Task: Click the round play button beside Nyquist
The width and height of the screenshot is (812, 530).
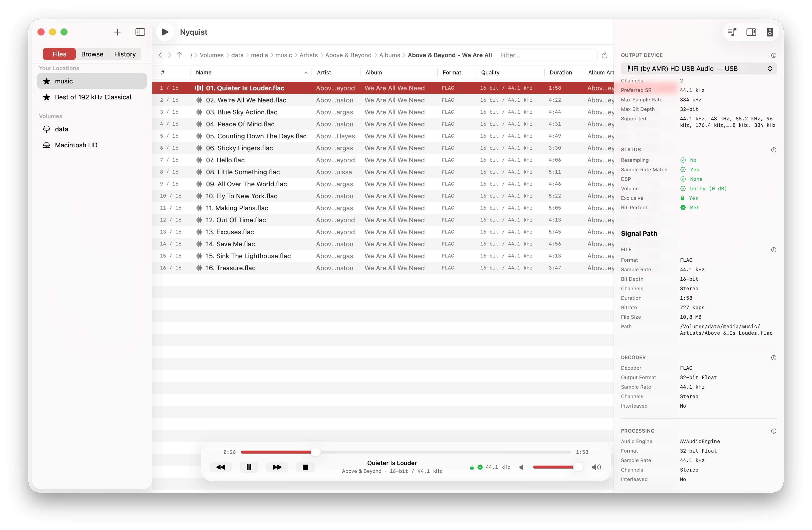Action: coord(165,32)
